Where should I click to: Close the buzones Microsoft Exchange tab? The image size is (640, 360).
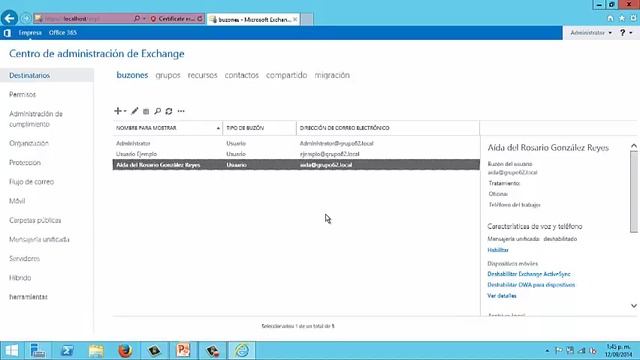295,19
